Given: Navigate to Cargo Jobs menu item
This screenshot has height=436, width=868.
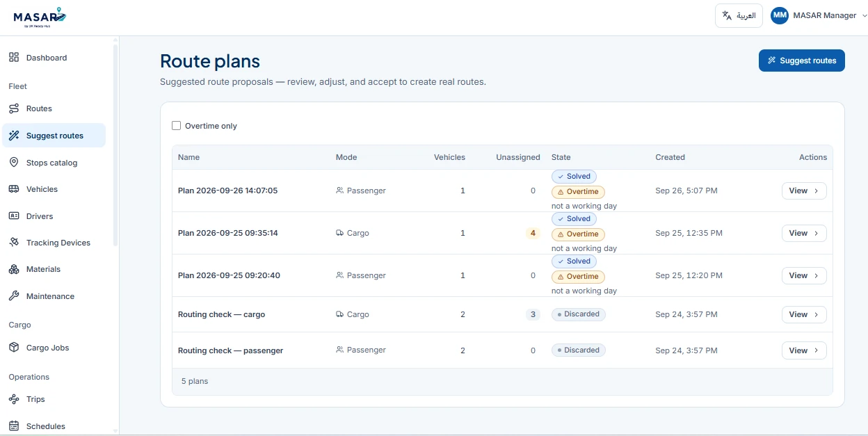Looking at the screenshot, I should 54,348.
